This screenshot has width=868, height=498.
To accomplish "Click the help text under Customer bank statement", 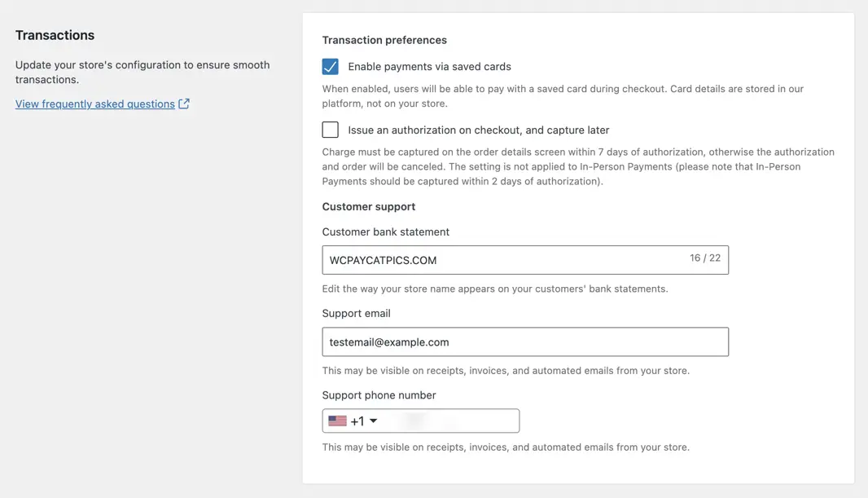I will click(495, 289).
